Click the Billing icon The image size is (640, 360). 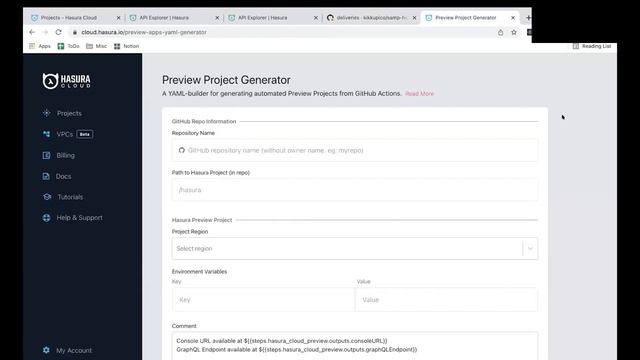(x=46, y=155)
